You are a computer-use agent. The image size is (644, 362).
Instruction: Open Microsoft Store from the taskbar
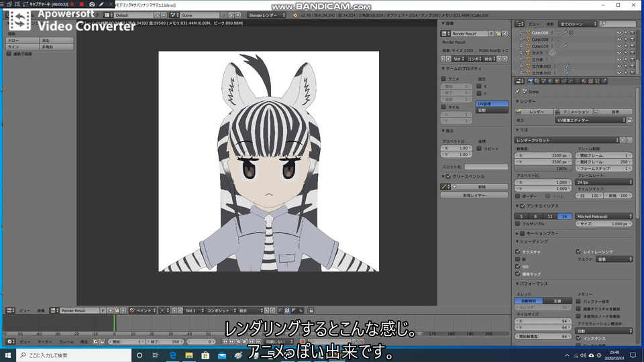pos(205,355)
